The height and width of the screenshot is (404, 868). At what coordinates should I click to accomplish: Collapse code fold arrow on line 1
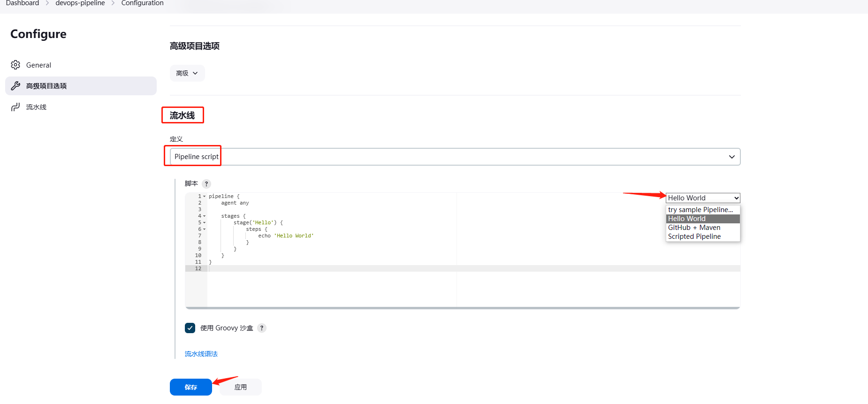tap(205, 197)
